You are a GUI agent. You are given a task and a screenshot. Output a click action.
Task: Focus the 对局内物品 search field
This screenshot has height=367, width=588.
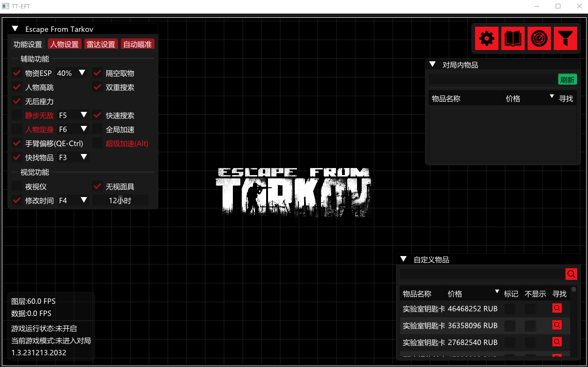(x=493, y=80)
